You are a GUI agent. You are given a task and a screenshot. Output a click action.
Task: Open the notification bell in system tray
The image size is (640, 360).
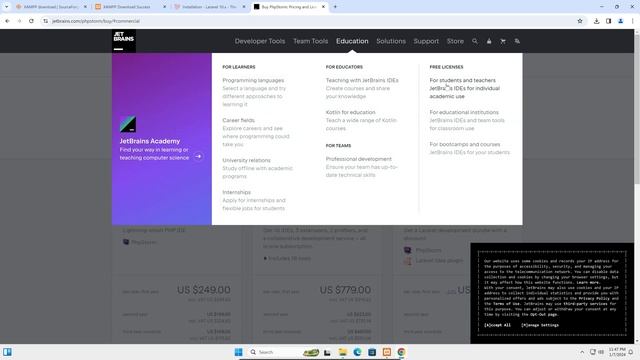pos(631,352)
